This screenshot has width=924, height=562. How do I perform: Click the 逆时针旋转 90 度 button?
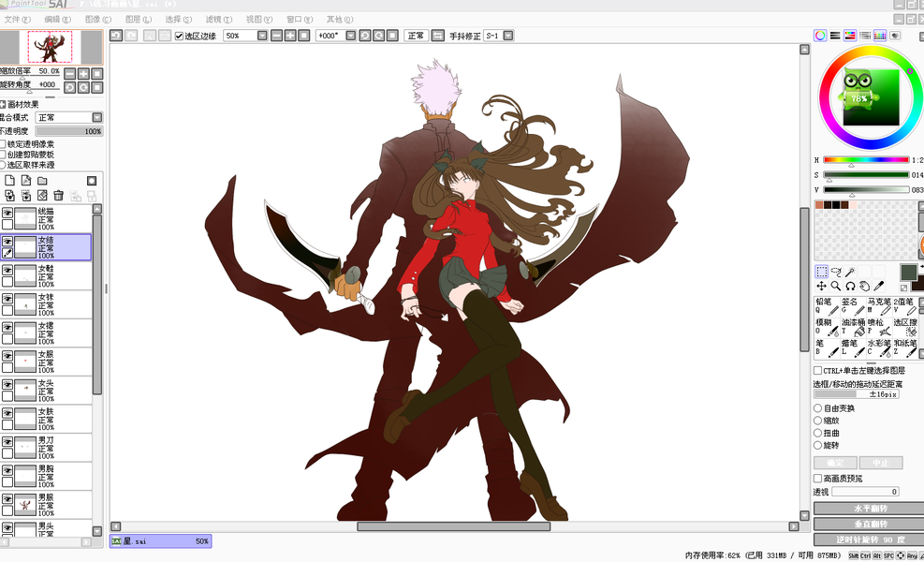[871, 540]
